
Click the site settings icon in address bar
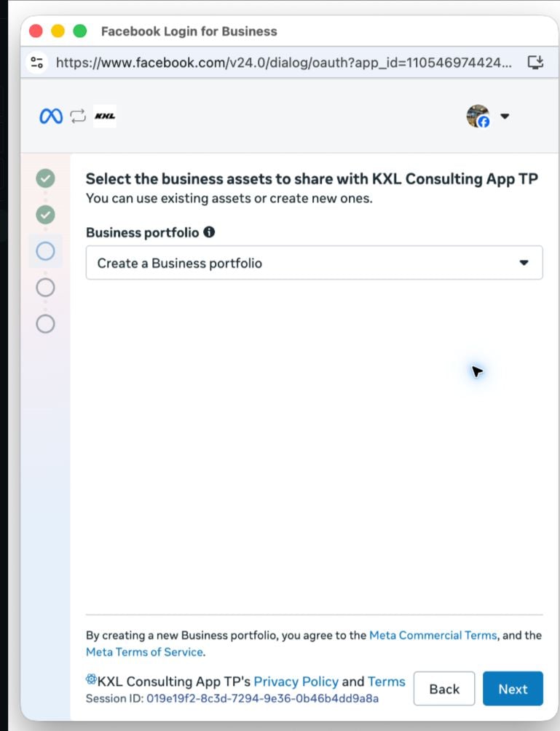click(37, 62)
